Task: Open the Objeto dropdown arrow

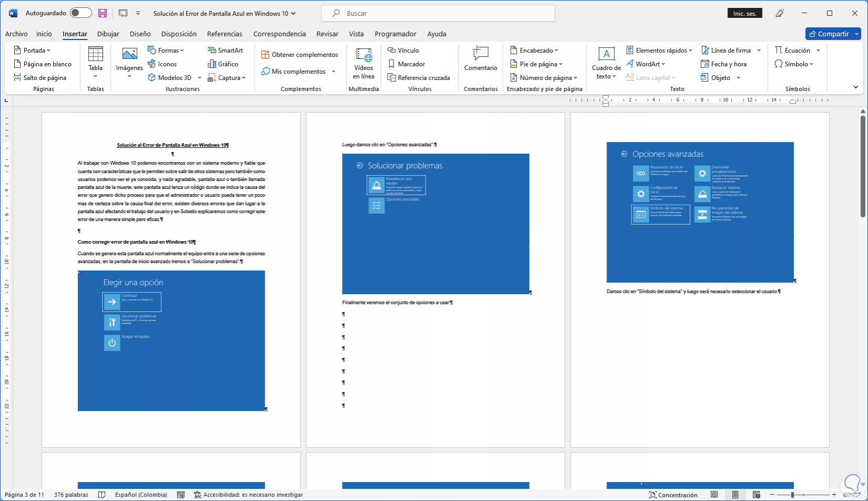Action: [738, 78]
